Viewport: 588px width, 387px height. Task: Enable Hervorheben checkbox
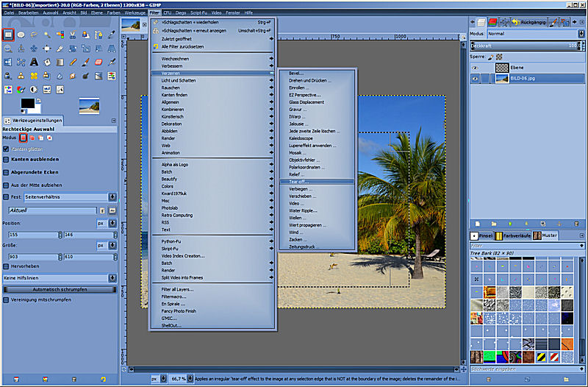click(6, 266)
